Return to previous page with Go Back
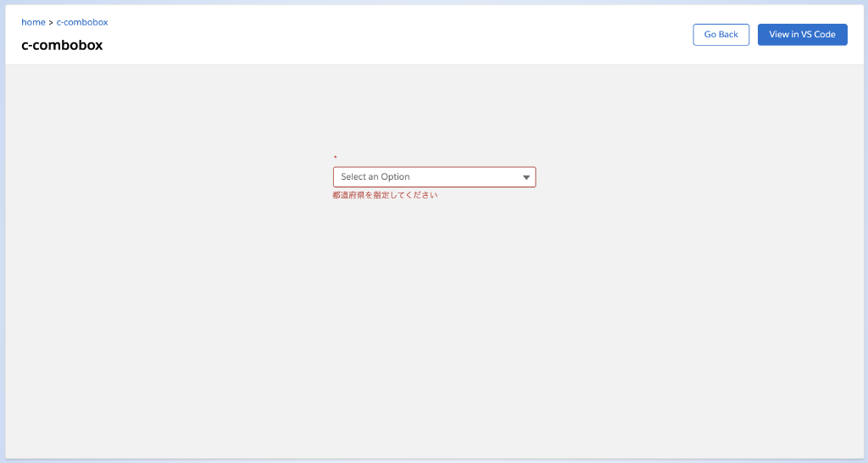The image size is (868, 463). click(x=721, y=35)
